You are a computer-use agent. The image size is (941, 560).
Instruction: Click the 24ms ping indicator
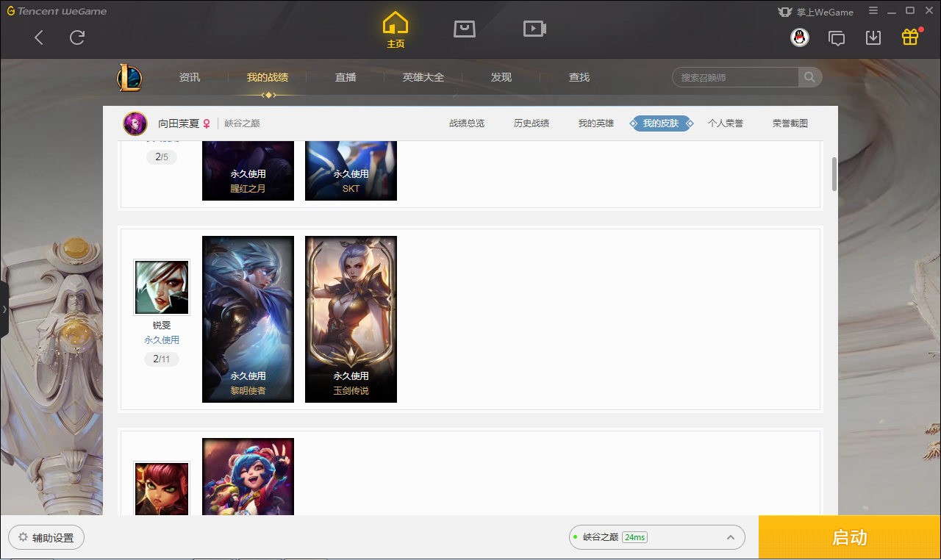[634, 537]
